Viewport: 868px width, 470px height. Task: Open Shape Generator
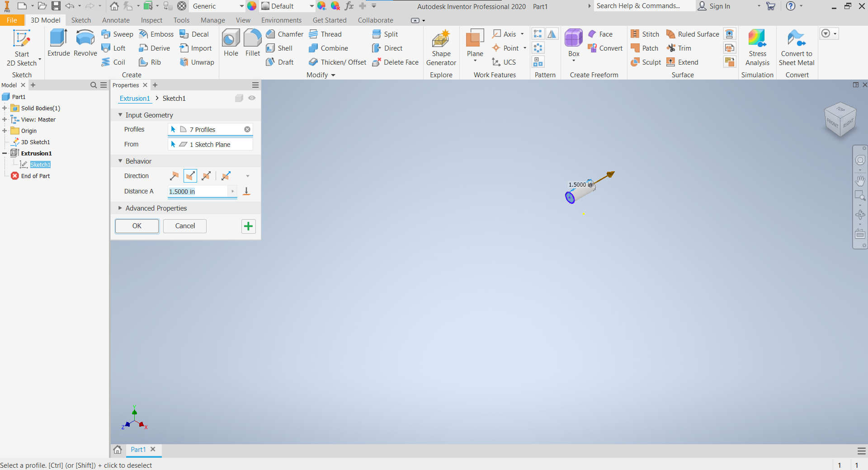(x=441, y=48)
